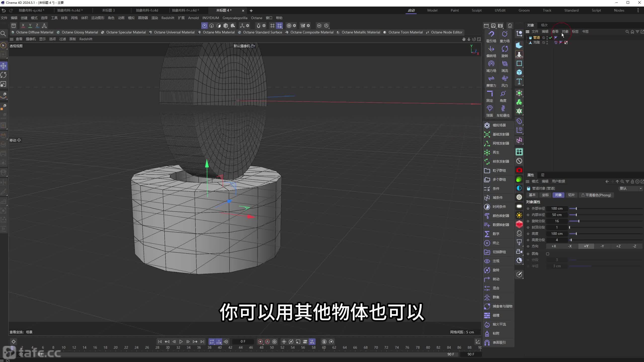Toggle Y axis lock
This screenshot has height=362, width=644.
(30, 25)
